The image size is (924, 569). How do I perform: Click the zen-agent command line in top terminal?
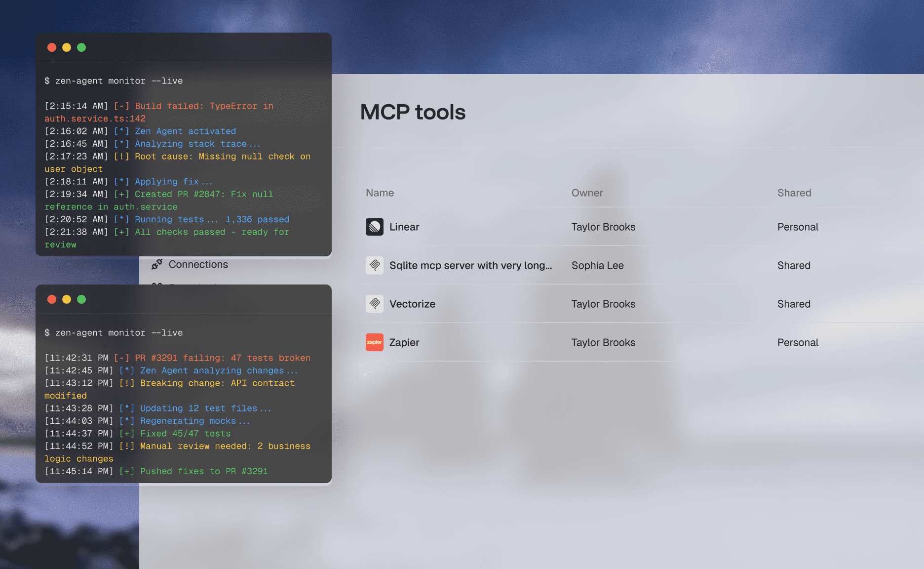click(x=114, y=81)
